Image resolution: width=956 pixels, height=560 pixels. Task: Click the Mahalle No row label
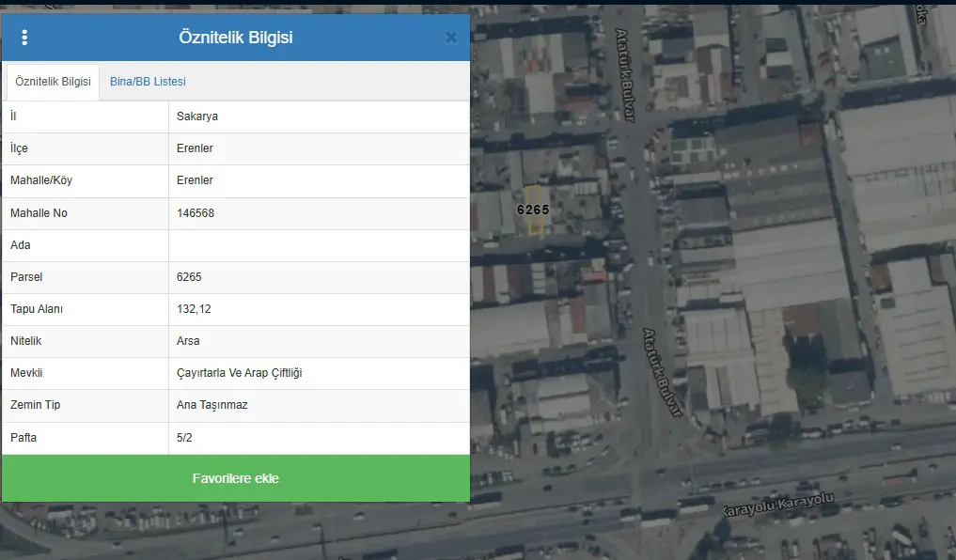tap(39, 213)
